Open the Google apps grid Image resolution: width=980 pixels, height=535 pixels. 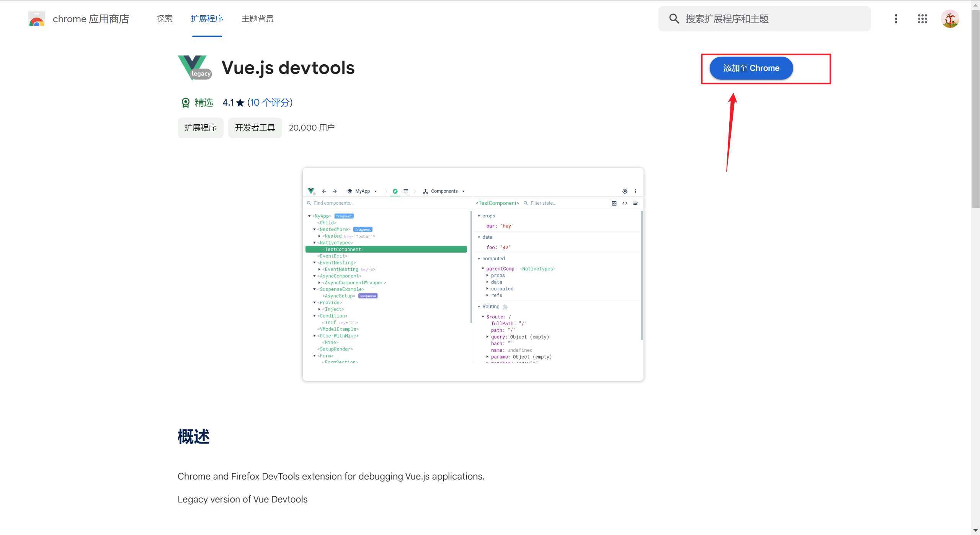922,19
